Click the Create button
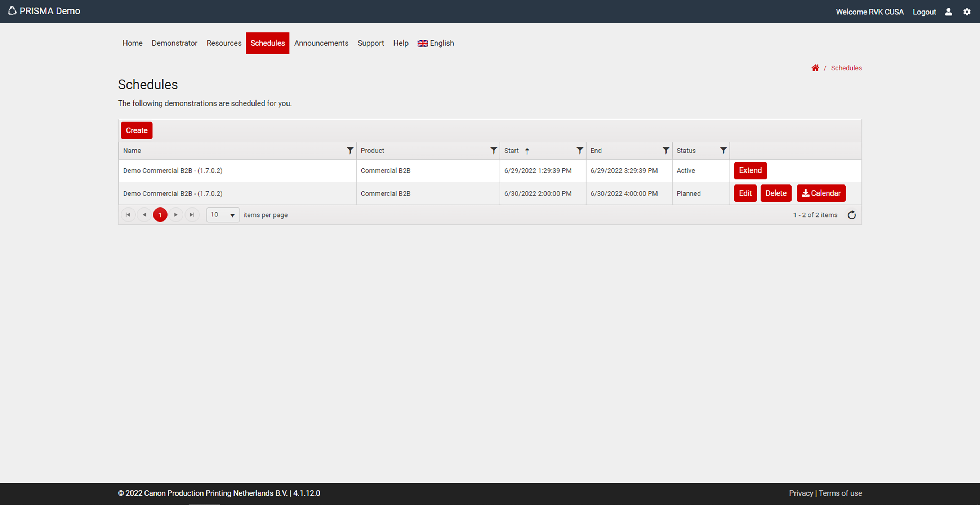980x505 pixels. 137,130
